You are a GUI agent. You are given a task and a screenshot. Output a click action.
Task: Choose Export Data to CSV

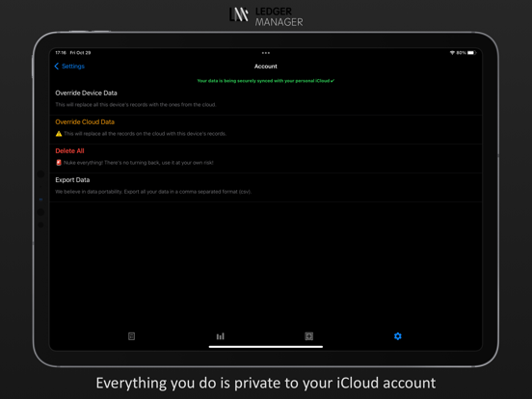[x=266, y=186]
